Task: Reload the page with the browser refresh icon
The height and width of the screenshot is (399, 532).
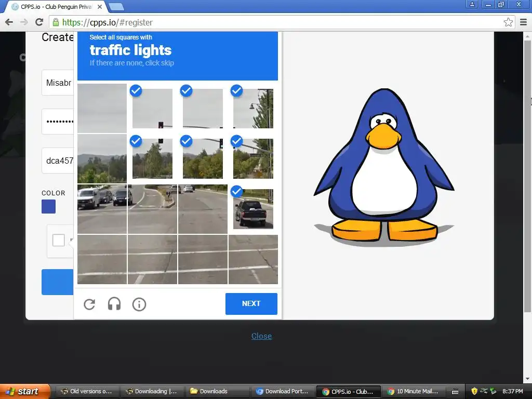Action: 39,22
